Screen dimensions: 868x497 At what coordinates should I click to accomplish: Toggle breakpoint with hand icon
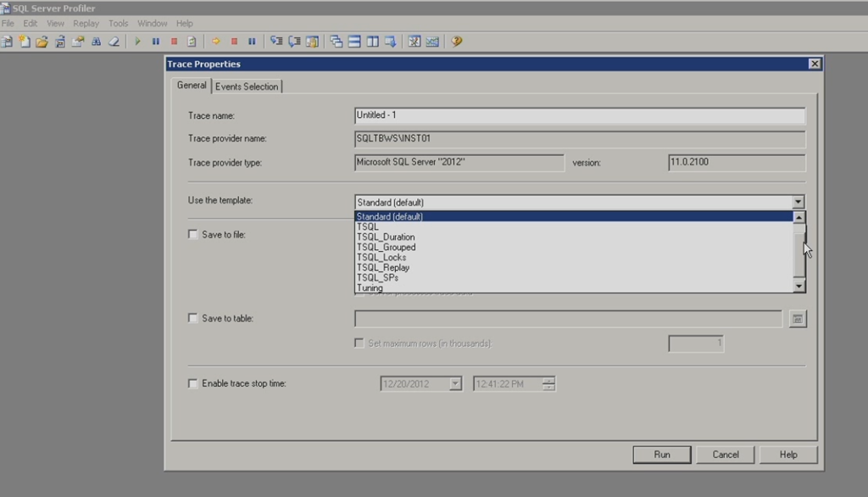(x=312, y=42)
